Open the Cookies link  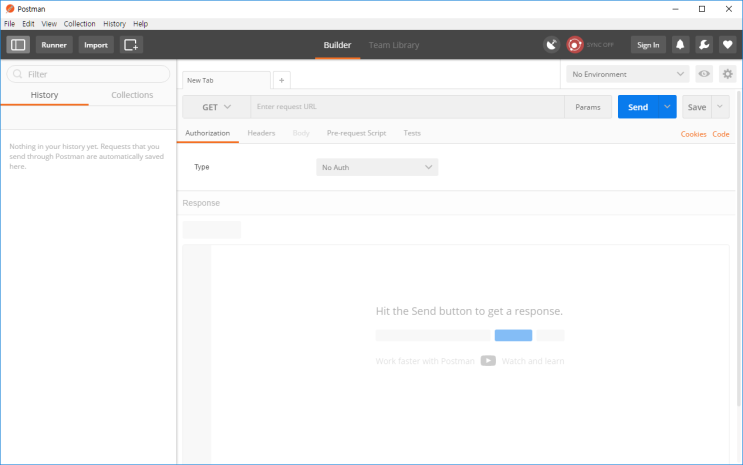693,134
